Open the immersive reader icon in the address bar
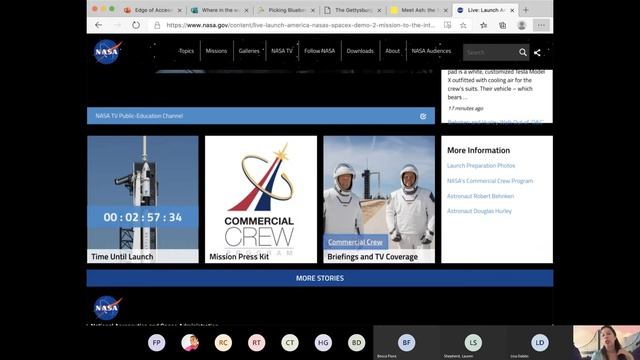The image size is (640, 360). click(448, 25)
